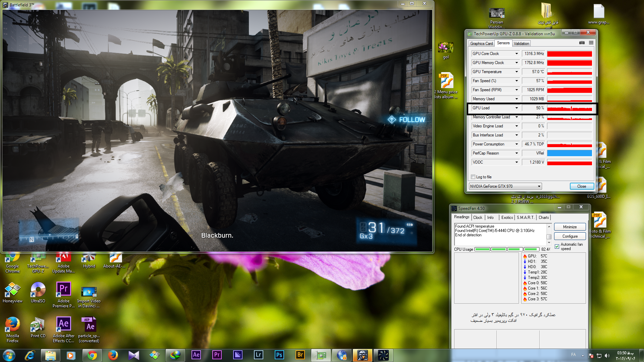Open After Effects from the taskbar

tap(196, 355)
